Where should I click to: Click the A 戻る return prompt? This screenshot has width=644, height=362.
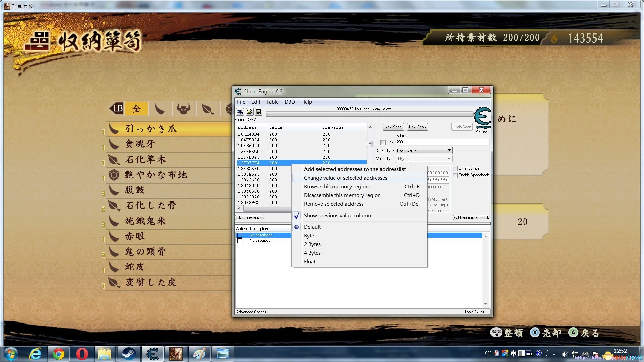(x=584, y=333)
